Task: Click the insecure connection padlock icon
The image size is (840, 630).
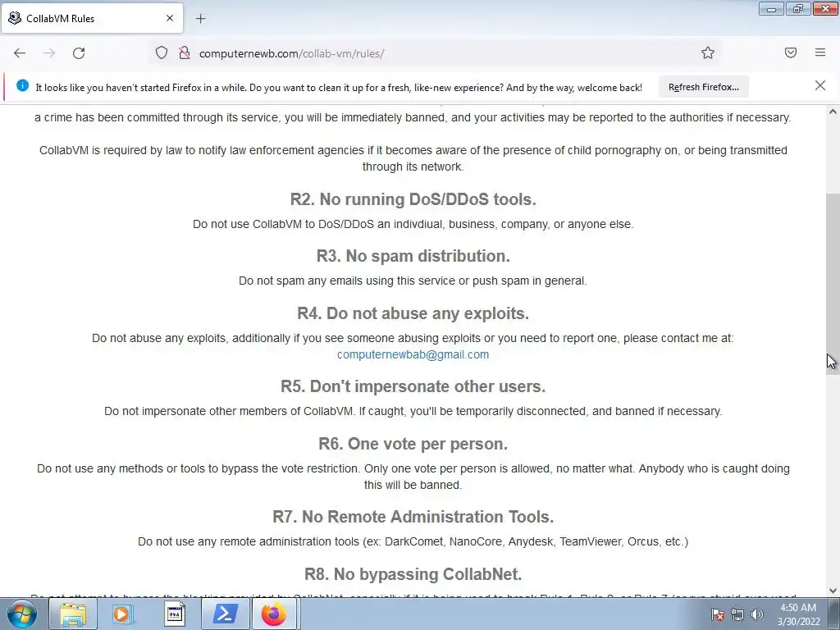Action: click(x=185, y=53)
